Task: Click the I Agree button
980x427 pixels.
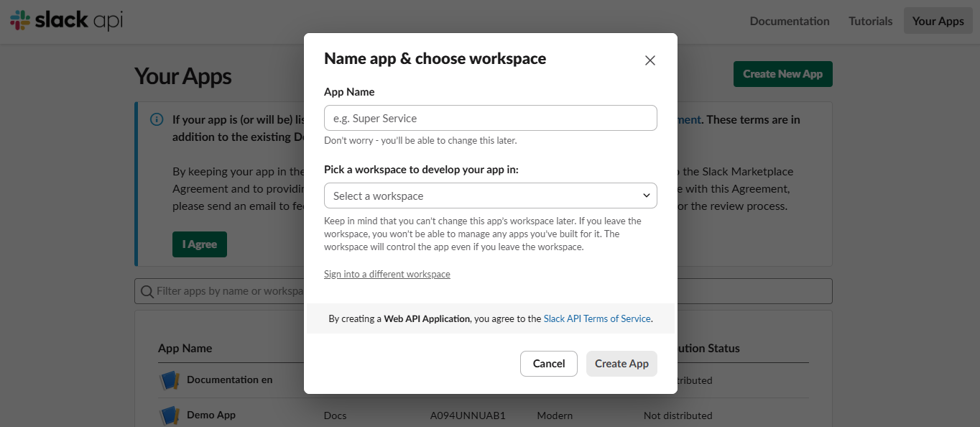Action: 199,244
